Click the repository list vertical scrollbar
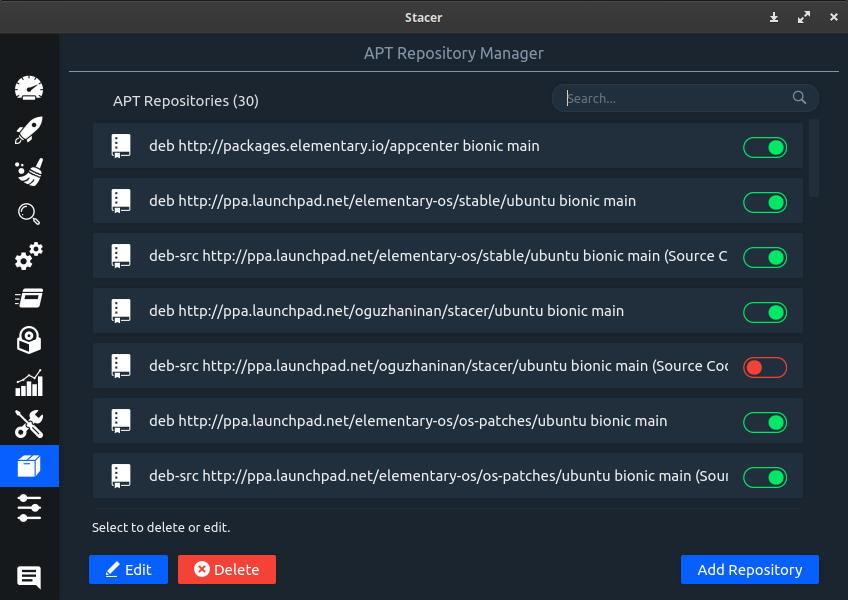The width and height of the screenshot is (848, 600). tap(813, 158)
